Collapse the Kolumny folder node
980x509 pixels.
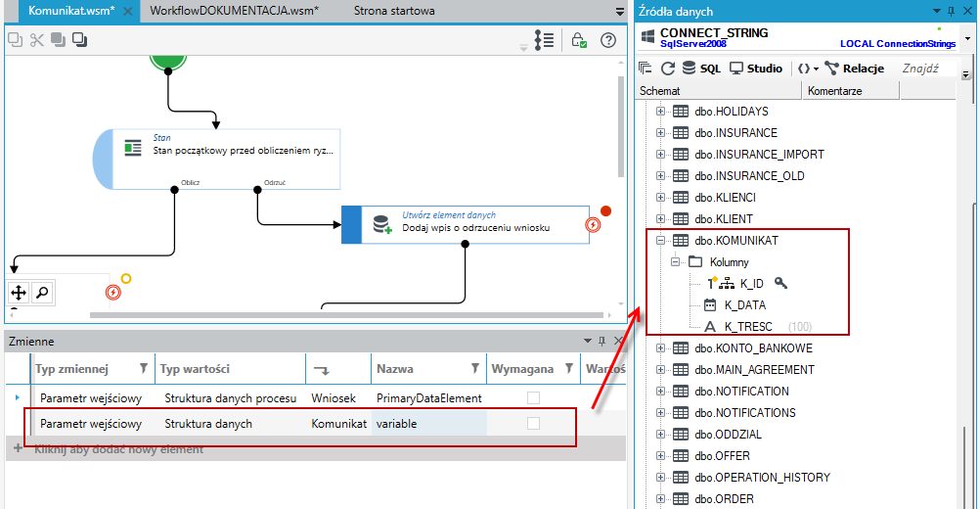point(675,262)
